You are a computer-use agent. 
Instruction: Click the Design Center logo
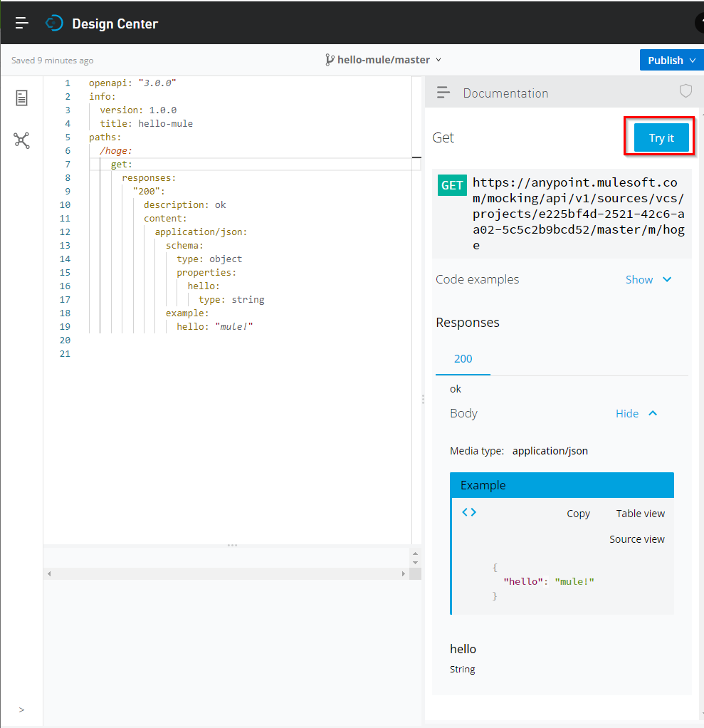pyautogui.click(x=54, y=22)
